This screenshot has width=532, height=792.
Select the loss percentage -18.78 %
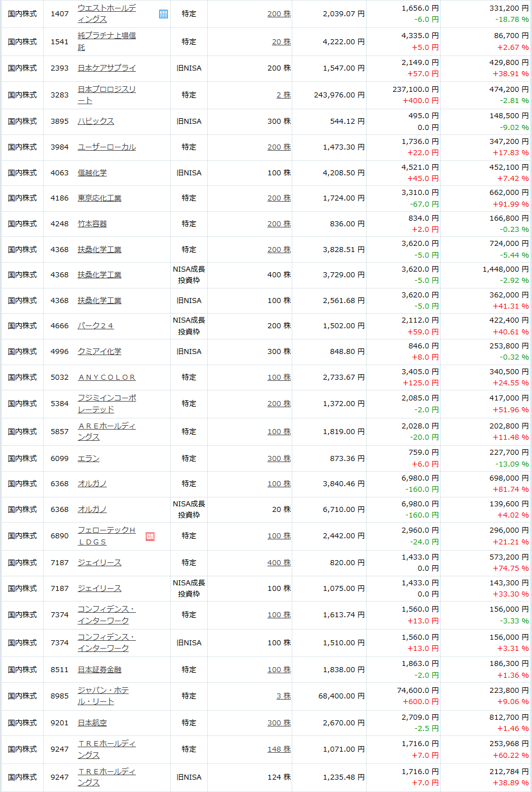coord(511,19)
